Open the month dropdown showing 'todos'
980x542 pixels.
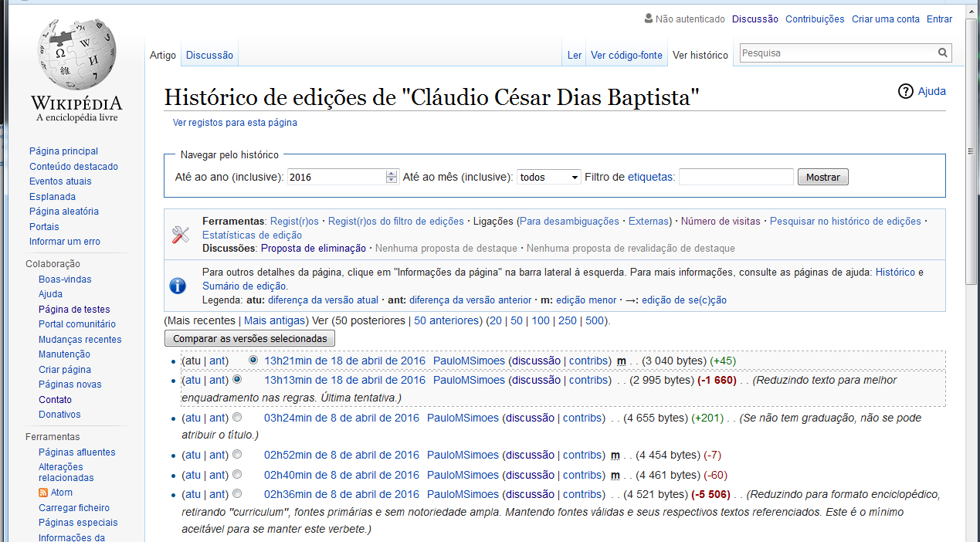548,177
